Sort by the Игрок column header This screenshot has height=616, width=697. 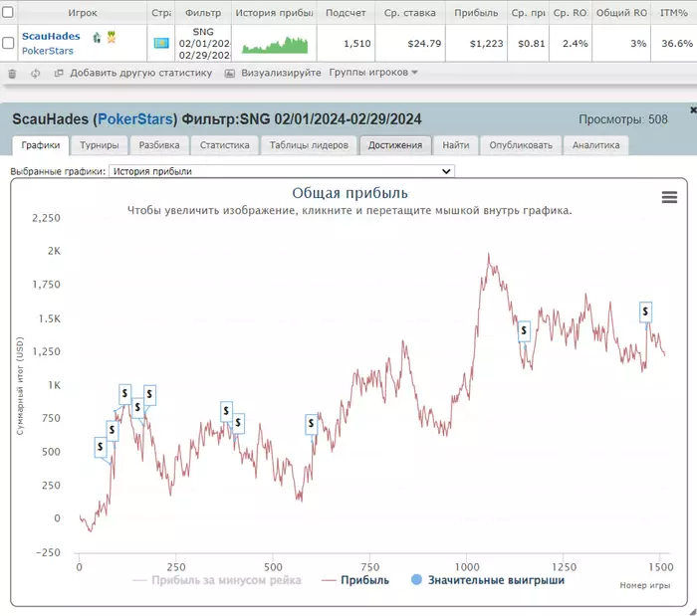pos(83,13)
